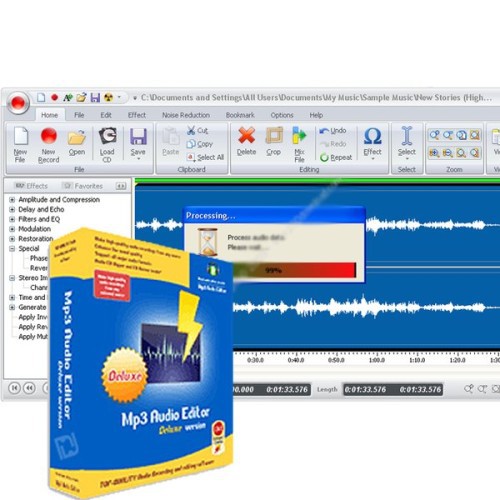This screenshot has height=500, width=500.
Task: Click the greyed Paste button
Action: click(x=171, y=142)
